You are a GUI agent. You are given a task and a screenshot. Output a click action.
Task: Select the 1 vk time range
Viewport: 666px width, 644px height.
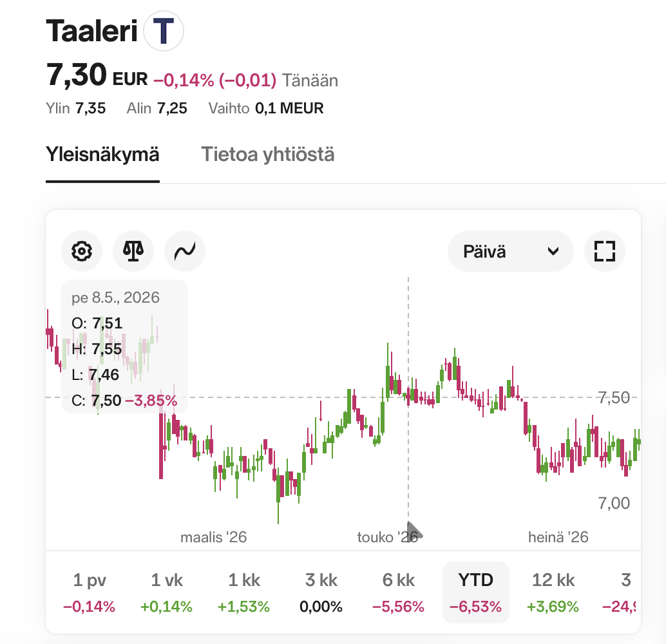166,592
